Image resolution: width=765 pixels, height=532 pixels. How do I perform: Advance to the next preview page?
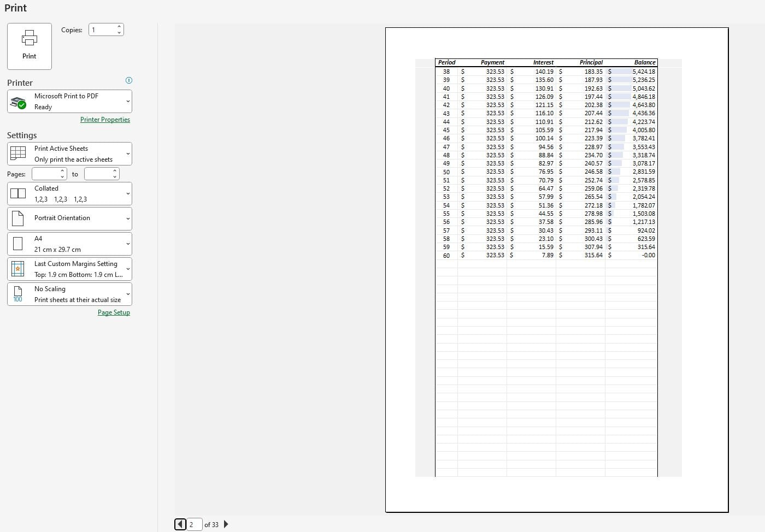click(x=226, y=524)
